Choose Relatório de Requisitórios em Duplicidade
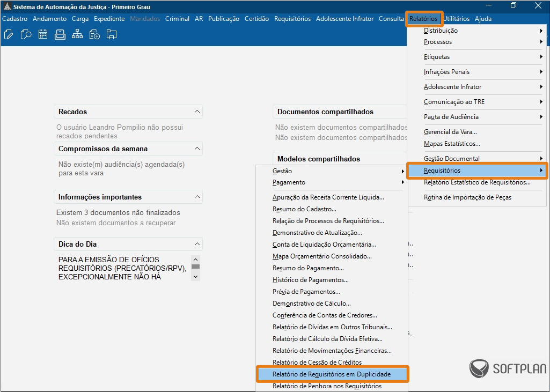 (x=332, y=374)
